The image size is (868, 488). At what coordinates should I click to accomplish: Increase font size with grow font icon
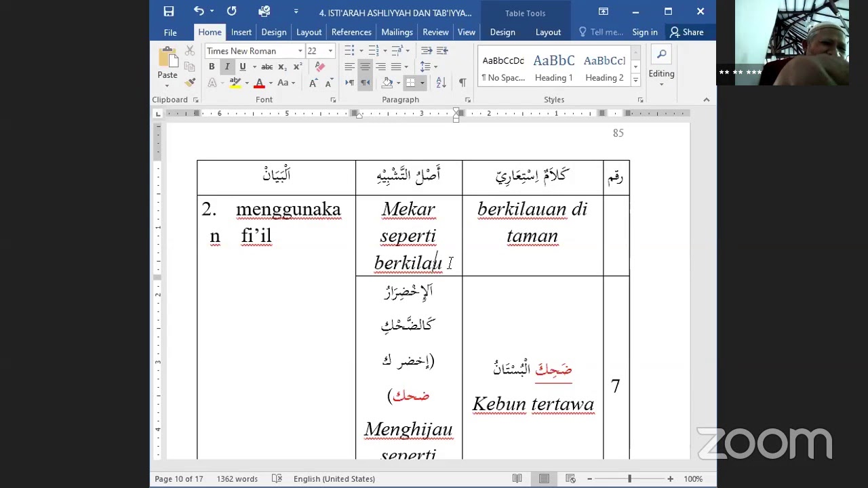click(313, 83)
